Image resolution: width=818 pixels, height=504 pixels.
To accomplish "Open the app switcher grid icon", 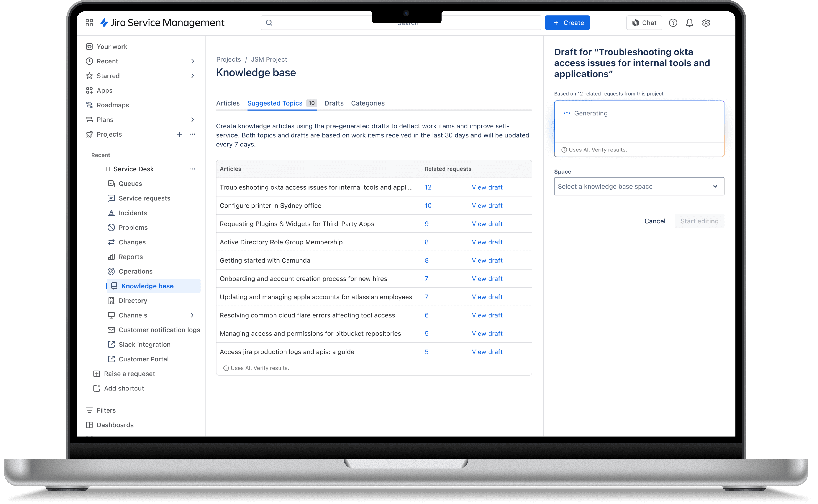I will coord(89,23).
